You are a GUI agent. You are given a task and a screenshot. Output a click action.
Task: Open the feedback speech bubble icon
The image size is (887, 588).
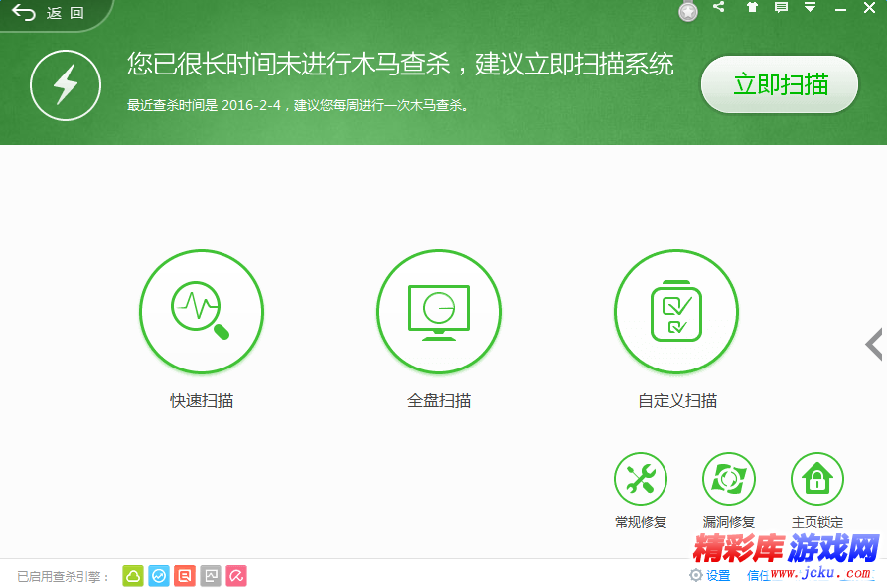click(781, 8)
